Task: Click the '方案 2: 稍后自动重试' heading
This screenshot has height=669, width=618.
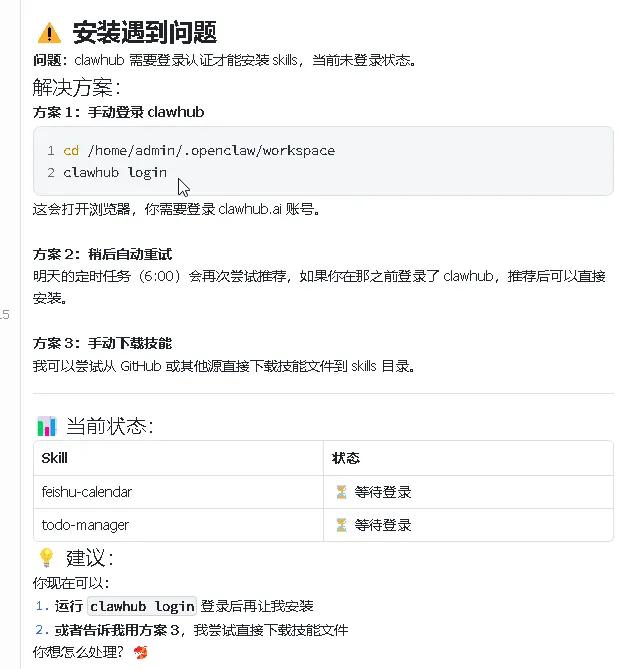Action: pos(102,254)
